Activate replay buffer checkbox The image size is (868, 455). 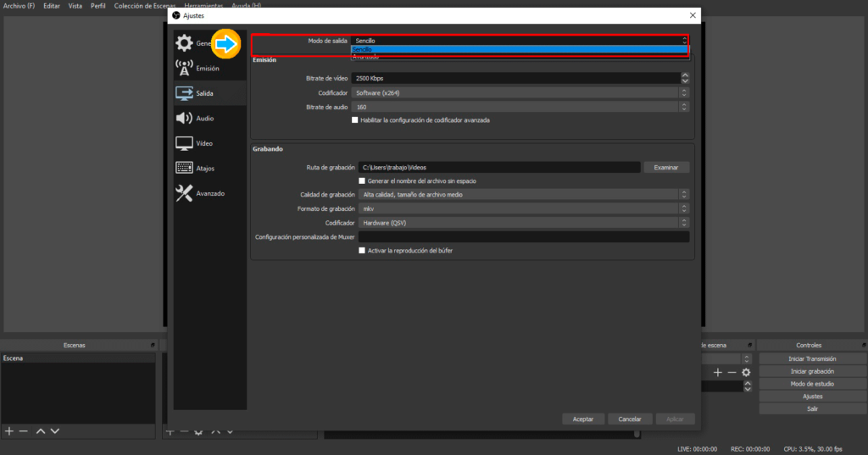tap(362, 251)
